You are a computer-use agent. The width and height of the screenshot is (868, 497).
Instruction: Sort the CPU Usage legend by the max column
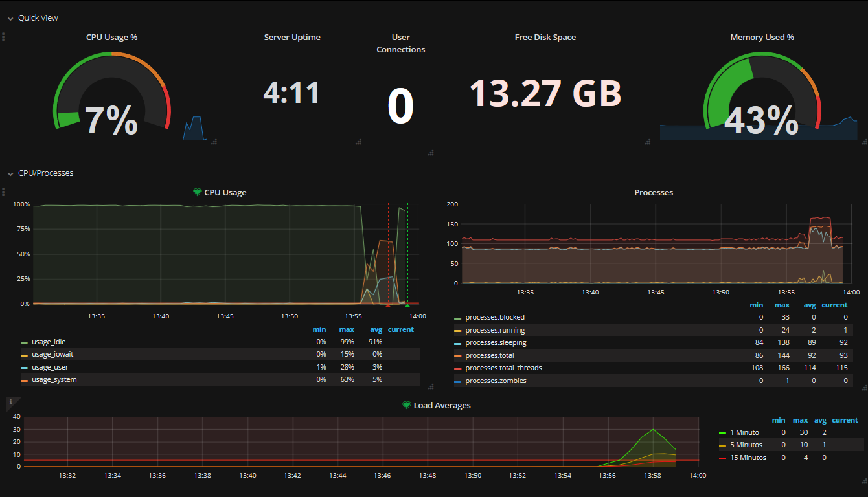click(x=347, y=329)
